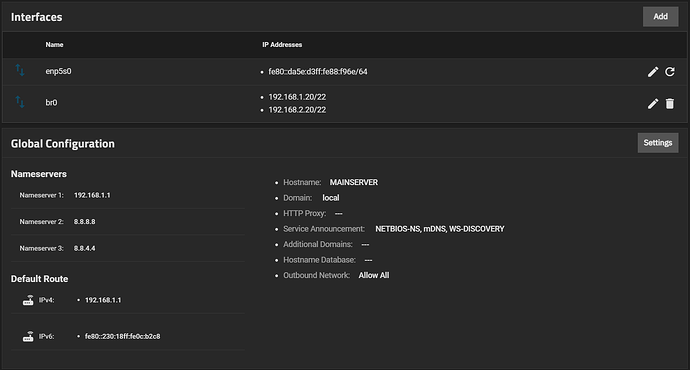Click the Outbound Network Allow All value
Viewport: 690px width, 370px height.
click(x=374, y=275)
